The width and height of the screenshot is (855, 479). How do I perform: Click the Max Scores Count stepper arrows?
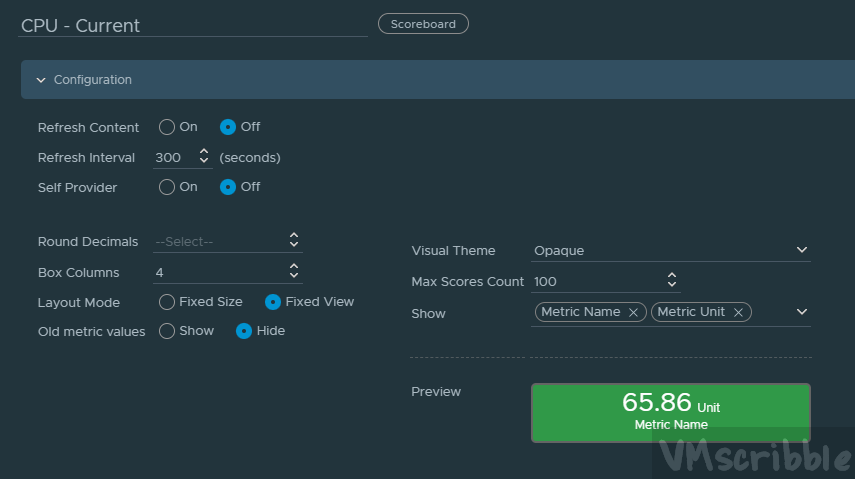[x=672, y=280]
